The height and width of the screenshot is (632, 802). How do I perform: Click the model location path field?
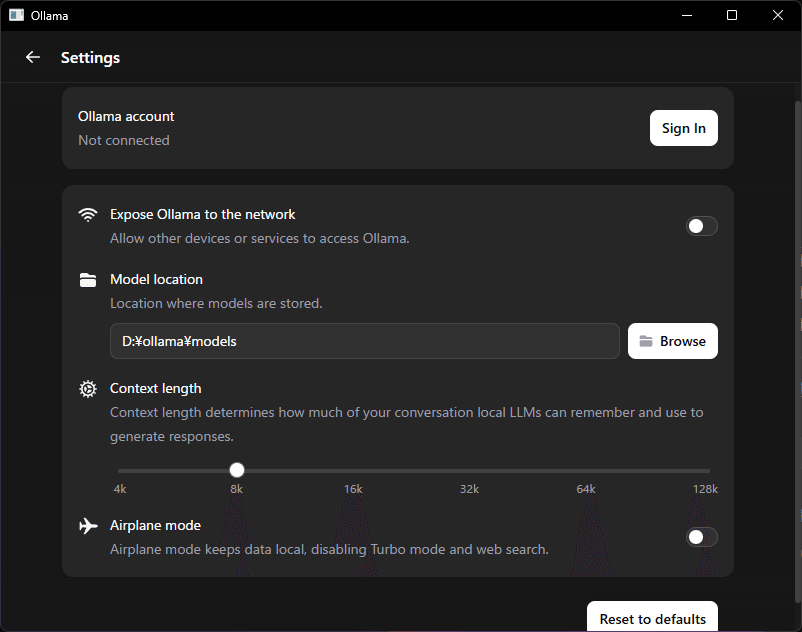(364, 341)
